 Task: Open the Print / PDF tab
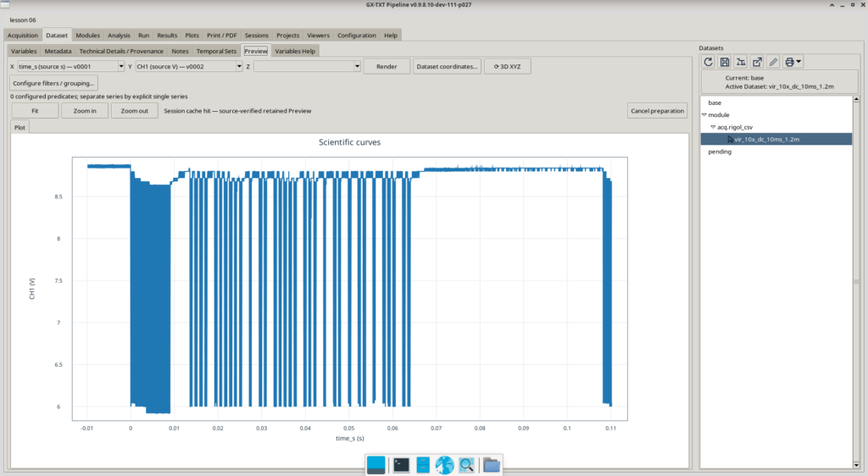click(x=222, y=36)
